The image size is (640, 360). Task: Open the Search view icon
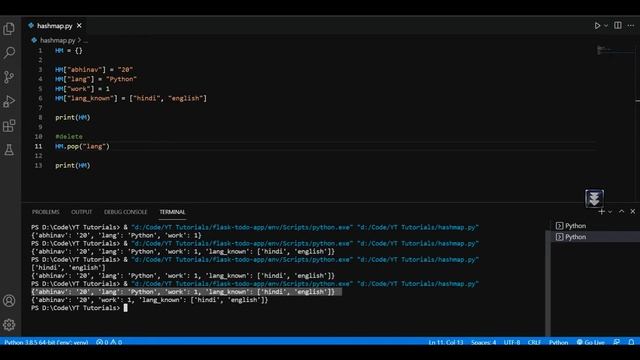tap(9, 53)
